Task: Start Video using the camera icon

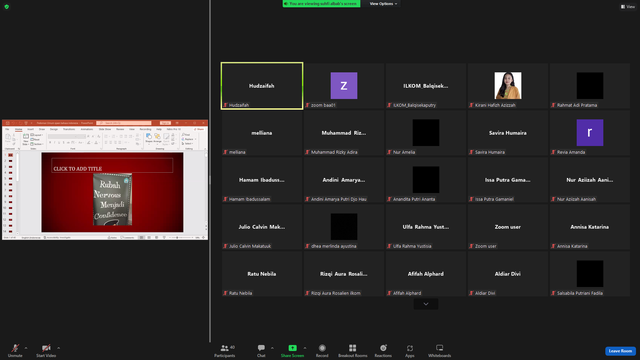Action: 46,350
